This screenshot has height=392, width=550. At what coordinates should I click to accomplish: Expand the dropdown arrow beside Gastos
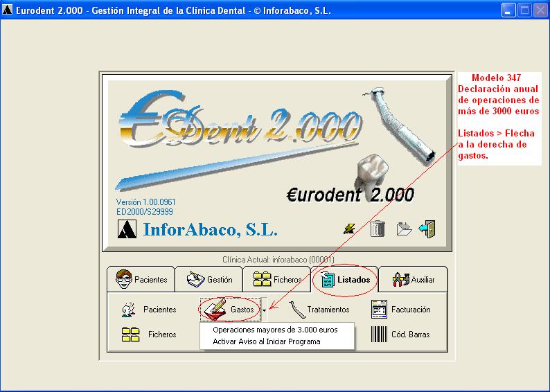coord(264,310)
